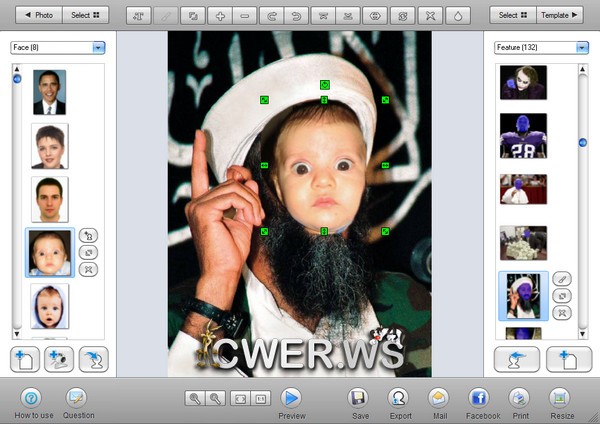
Task: Send the image with the Mail icon
Action: (438, 398)
